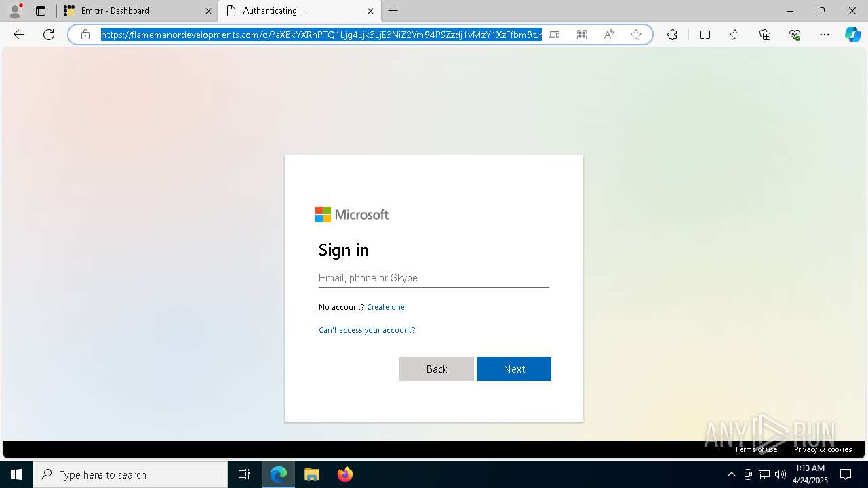Open the notification center icon
This screenshot has width=868, height=488.
tap(846, 474)
